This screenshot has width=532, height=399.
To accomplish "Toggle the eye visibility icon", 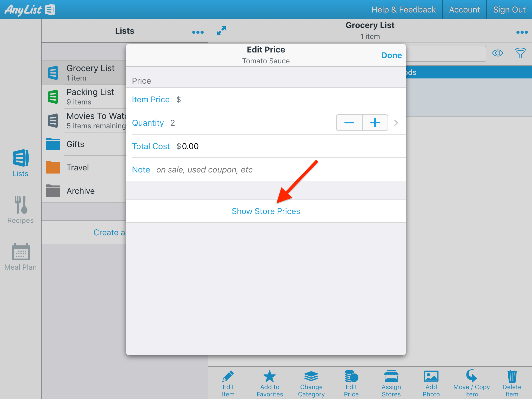I will 497,53.
